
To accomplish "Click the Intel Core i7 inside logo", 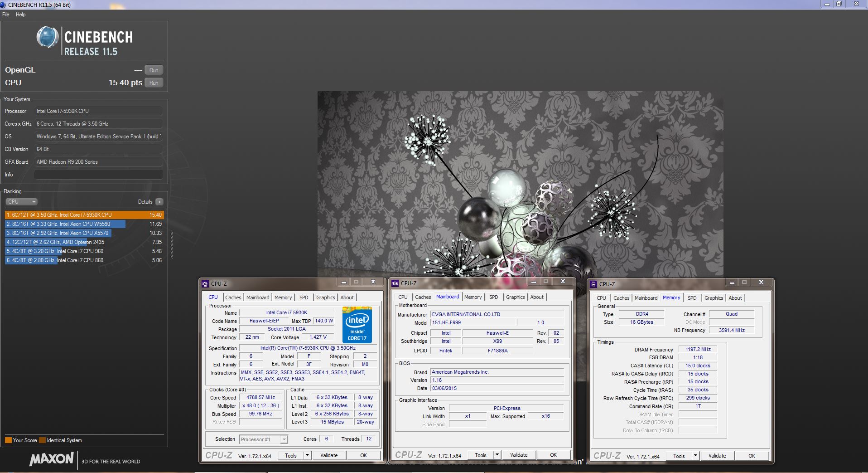I will coord(357,325).
